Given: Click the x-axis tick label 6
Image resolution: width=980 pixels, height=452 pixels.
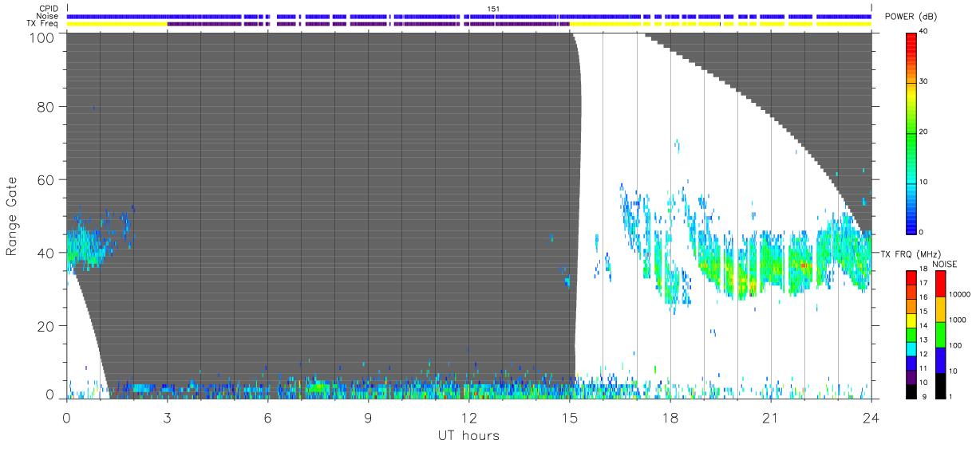Looking at the screenshot, I should coord(267,417).
